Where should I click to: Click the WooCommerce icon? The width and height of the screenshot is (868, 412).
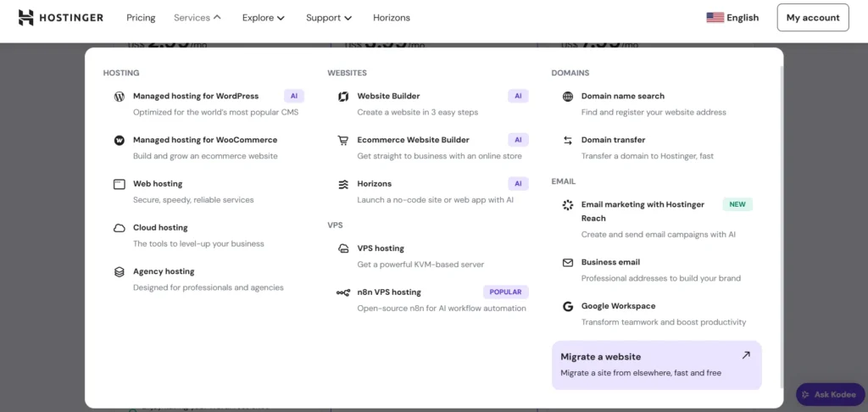point(120,141)
